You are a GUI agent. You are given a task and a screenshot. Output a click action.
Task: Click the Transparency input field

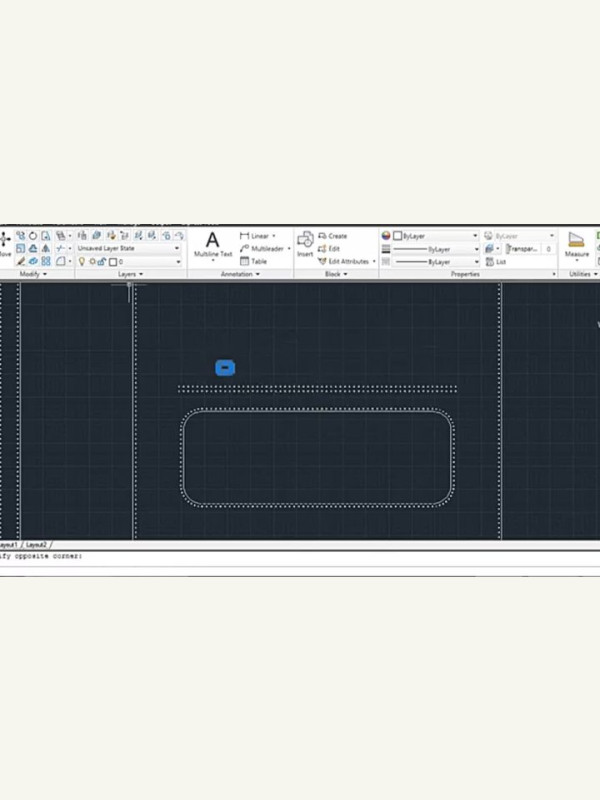tap(524, 248)
